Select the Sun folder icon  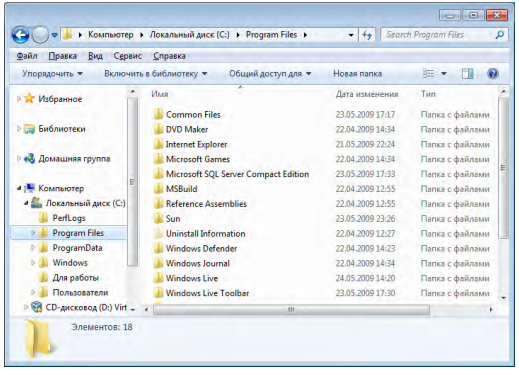tap(158, 219)
